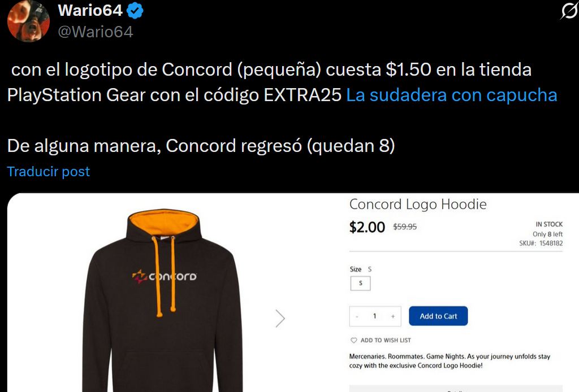
Task: Open Wario64's profile avatar picture
Action: [28, 20]
